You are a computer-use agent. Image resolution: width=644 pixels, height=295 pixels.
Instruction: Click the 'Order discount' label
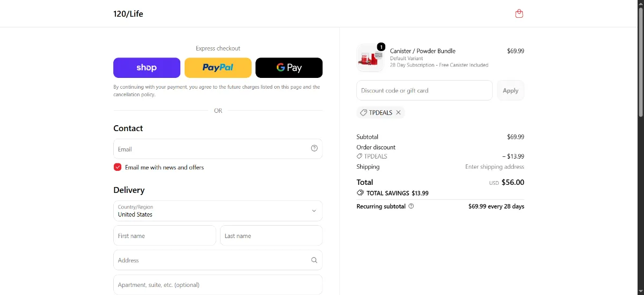click(x=376, y=147)
